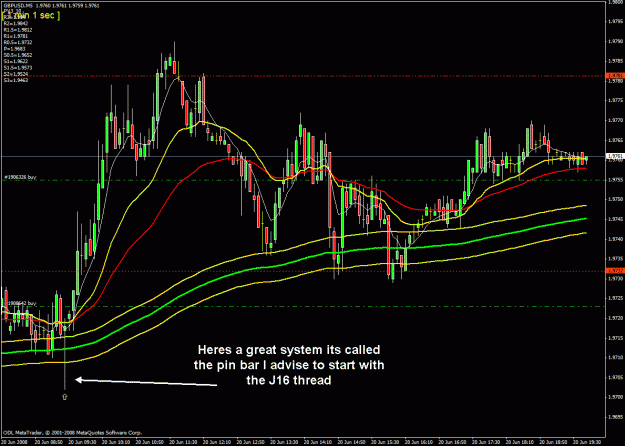Click the 20 Jun 10:50 time label
This screenshot has height=446, width=625.
(149, 442)
